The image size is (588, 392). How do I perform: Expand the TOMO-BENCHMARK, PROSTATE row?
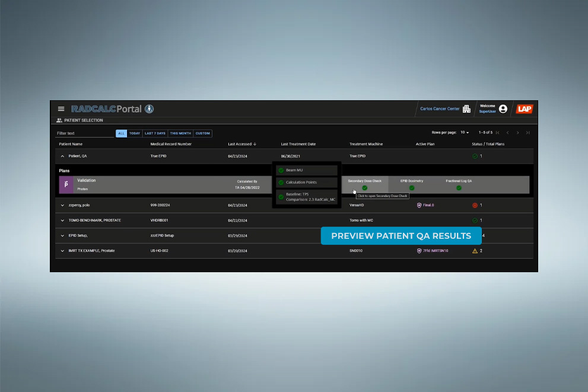(x=63, y=221)
